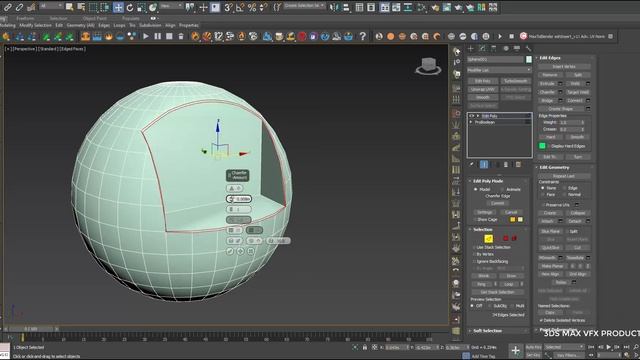Click the green Display Hard Edges color swatch
This screenshot has width=640, height=360.
(x=542, y=146)
